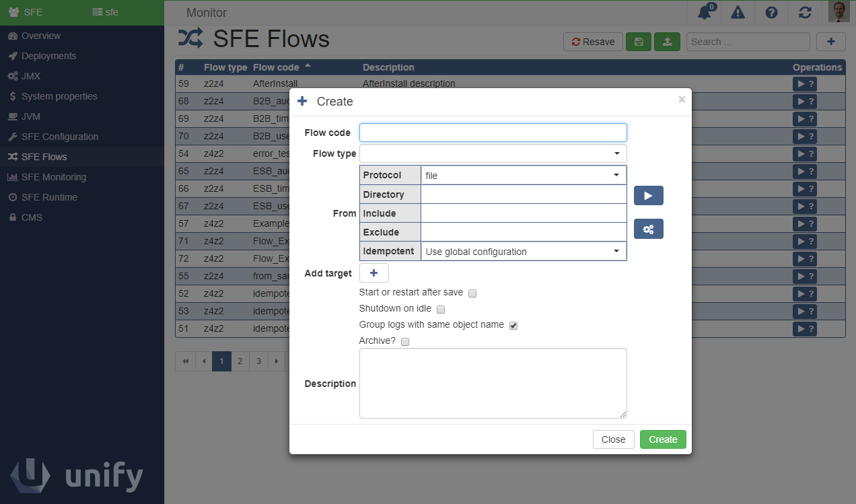Run operations for row 59 AfterInstall
Screen dimensions: 856x504
[x=805, y=84]
